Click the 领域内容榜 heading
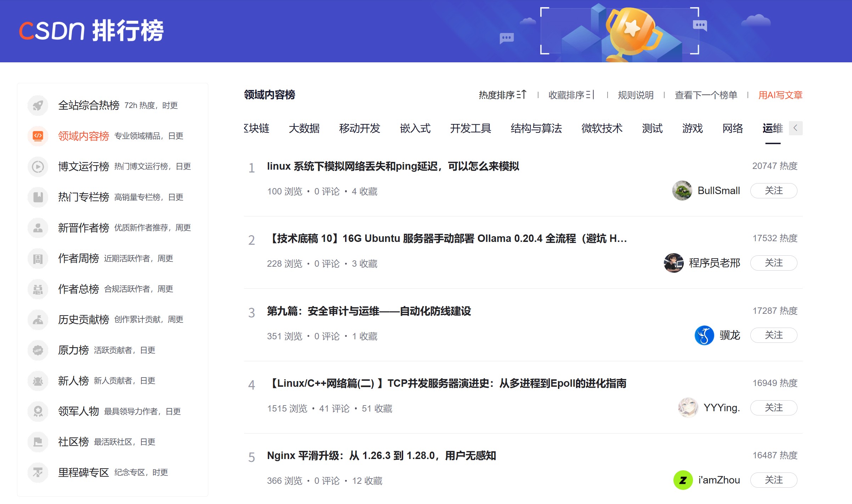The height and width of the screenshot is (504, 852). pyautogui.click(x=270, y=95)
